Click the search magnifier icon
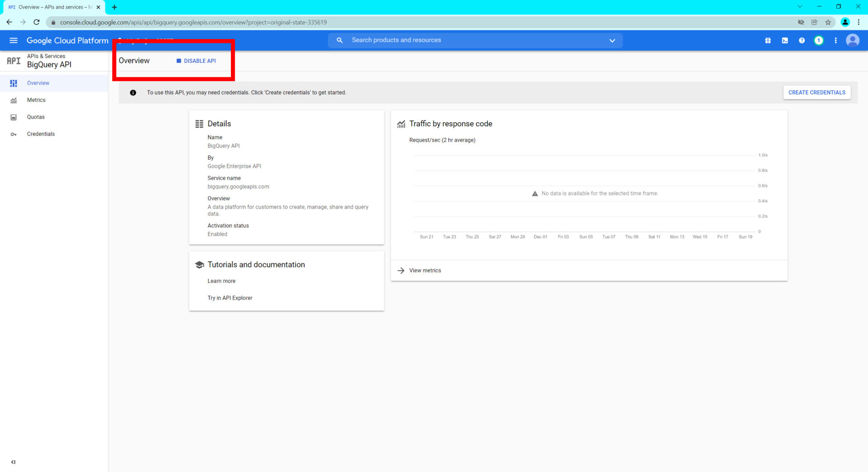Screen dimensions: 868x472 pyautogui.click(x=340, y=40)
